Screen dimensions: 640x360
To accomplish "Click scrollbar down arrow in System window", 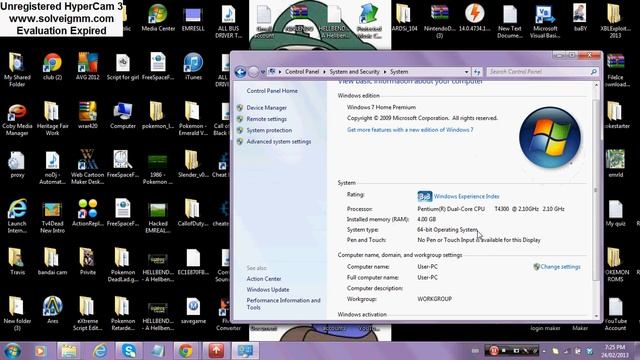I will 596,316.
